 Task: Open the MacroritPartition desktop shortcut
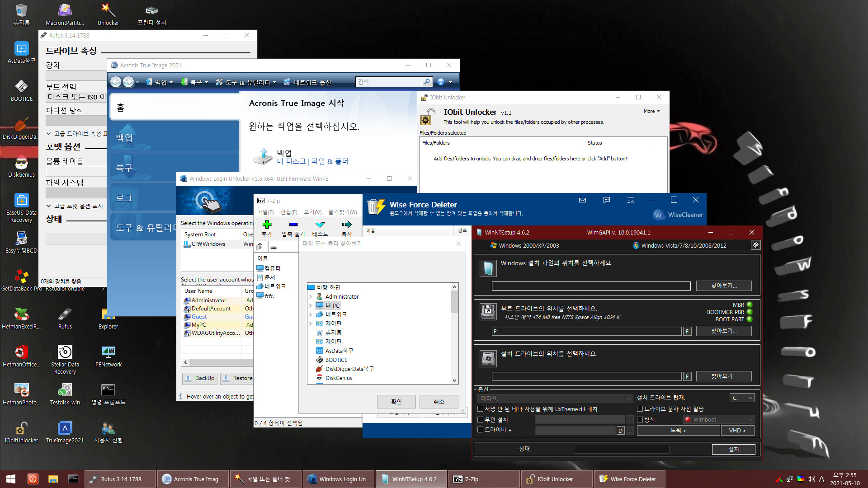65,14
